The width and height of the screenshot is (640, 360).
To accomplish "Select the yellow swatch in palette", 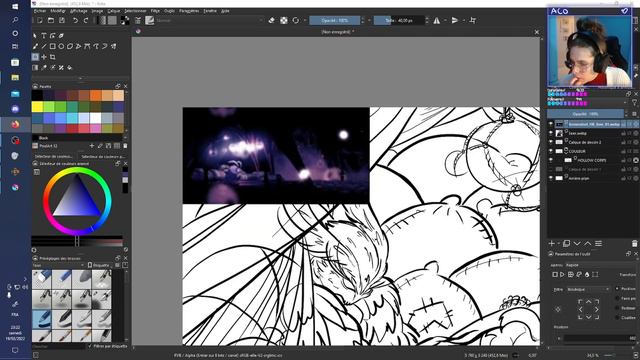I will (37, 107).
